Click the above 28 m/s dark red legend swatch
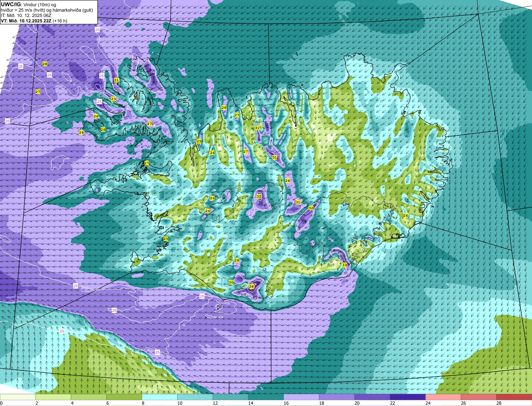 click(x=514, y=397)
